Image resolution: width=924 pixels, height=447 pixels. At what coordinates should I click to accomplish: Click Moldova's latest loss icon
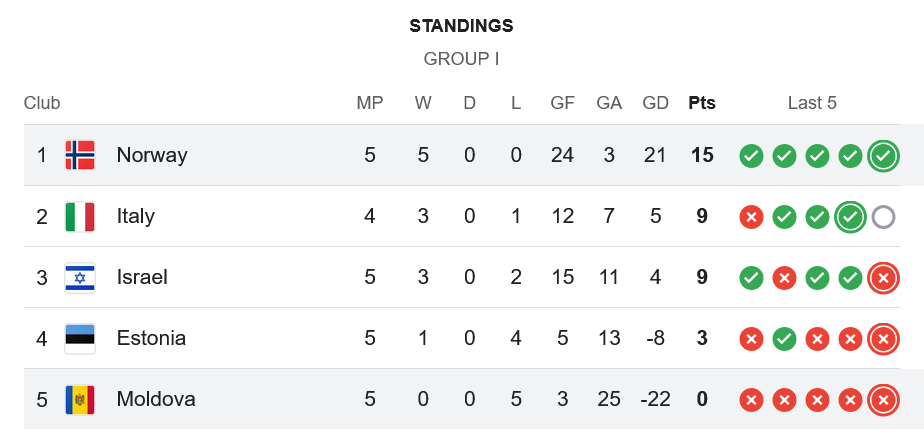[x=882, y=400]
